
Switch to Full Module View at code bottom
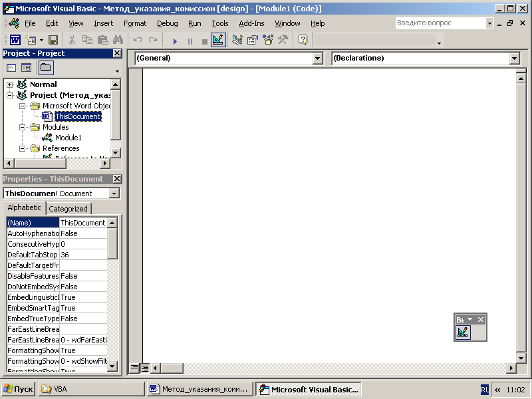(x=144, y=368)
